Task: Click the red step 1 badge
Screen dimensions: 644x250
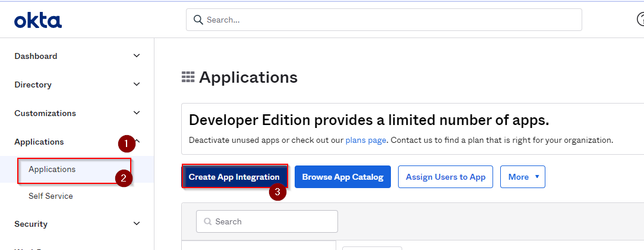Action: [x=125, y=143]
